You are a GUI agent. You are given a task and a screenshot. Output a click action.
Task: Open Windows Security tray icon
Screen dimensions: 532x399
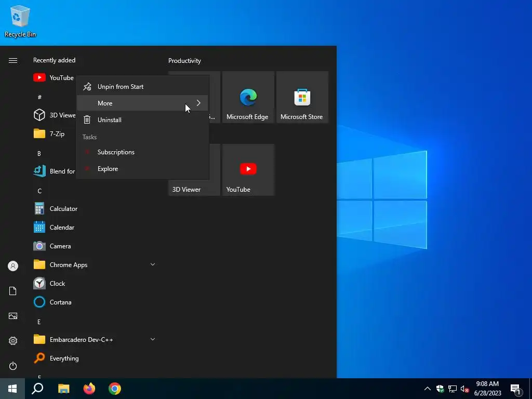click(440, 389)
